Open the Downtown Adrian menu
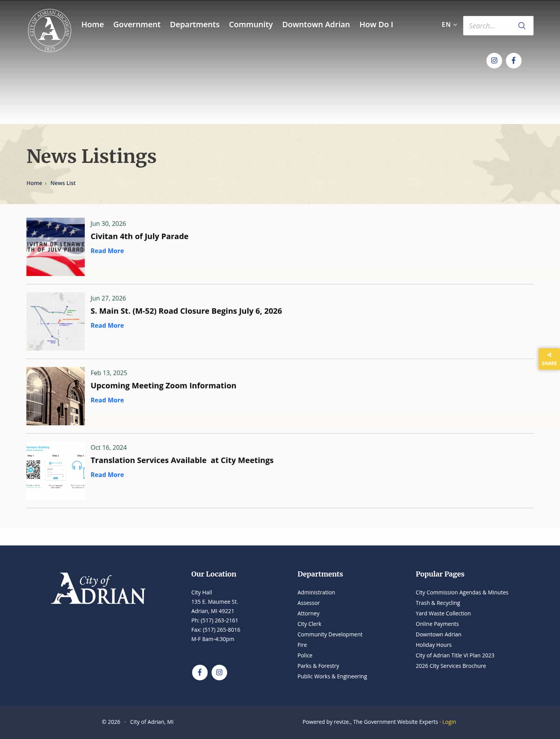Screen dimensions: 560x739 (x=316, y=24)
